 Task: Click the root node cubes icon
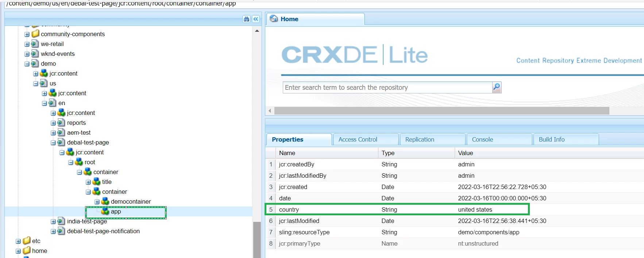pyautogui.click(x=79, y=162)
